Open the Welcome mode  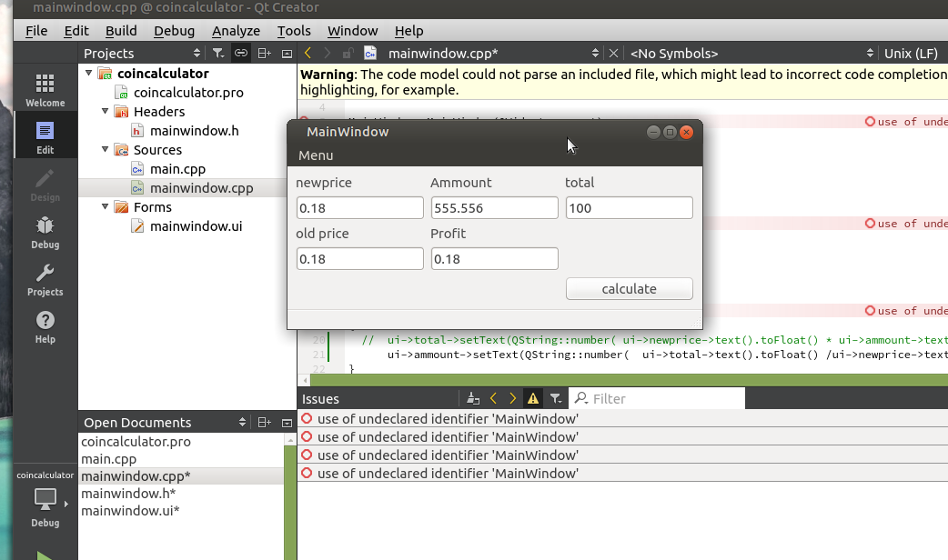[45, 90]
